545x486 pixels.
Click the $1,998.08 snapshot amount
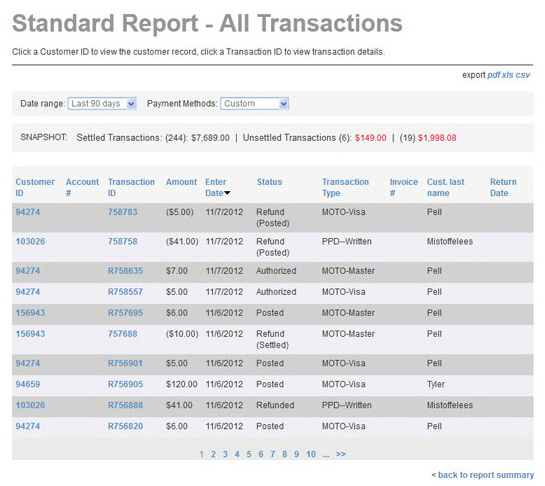(437, 138)
